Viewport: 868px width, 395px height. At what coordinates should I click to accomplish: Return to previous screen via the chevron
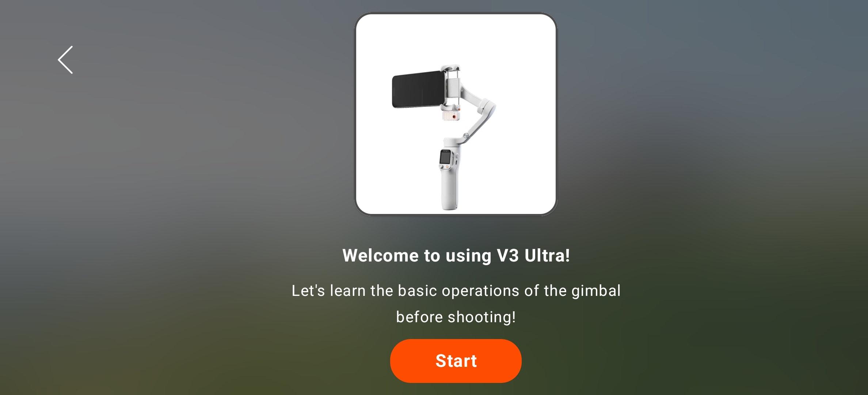pos(65,60)
